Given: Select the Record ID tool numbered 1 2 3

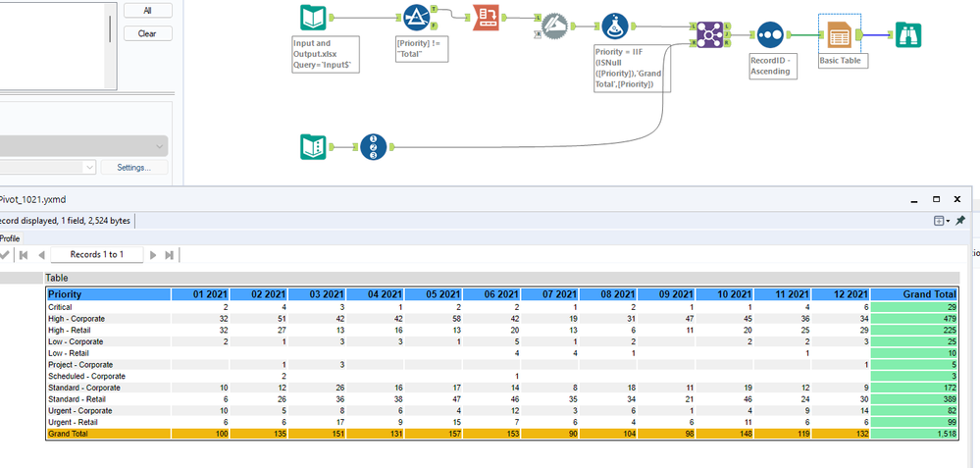Looking at the screenshot, I should [x=374, y=147].
